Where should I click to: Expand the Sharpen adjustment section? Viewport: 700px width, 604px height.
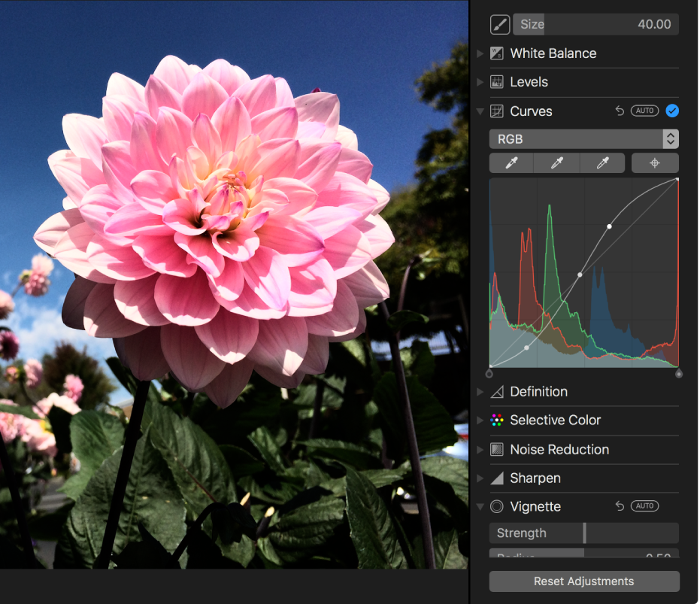click(480, 478)
